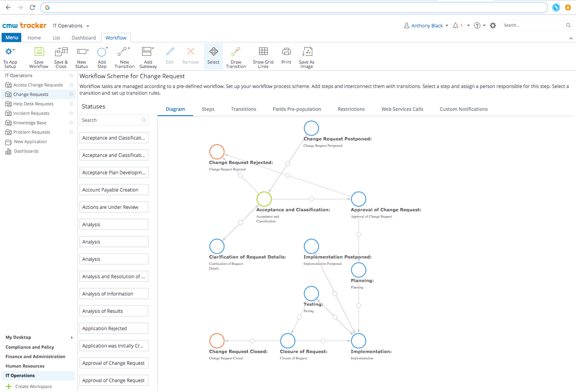Open Problem Requests app
The image size is (576, 392).
[32, 132]
